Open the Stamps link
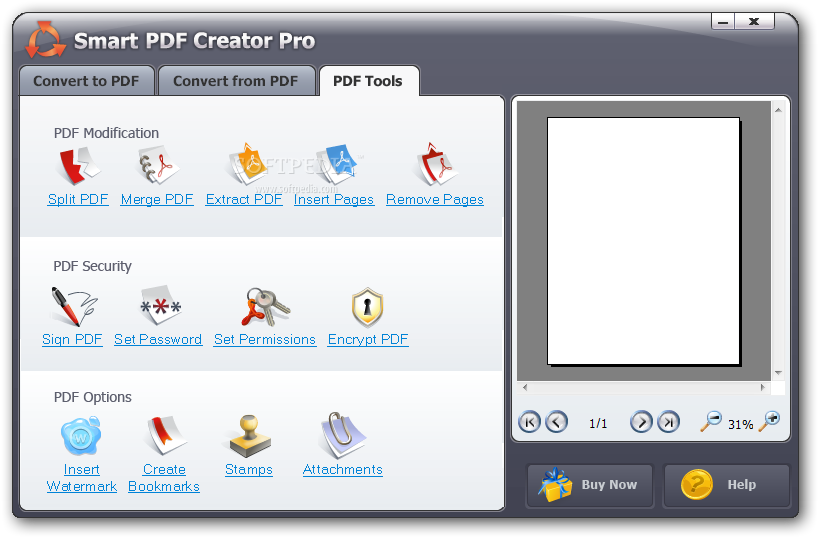 (x=249, y=470)
